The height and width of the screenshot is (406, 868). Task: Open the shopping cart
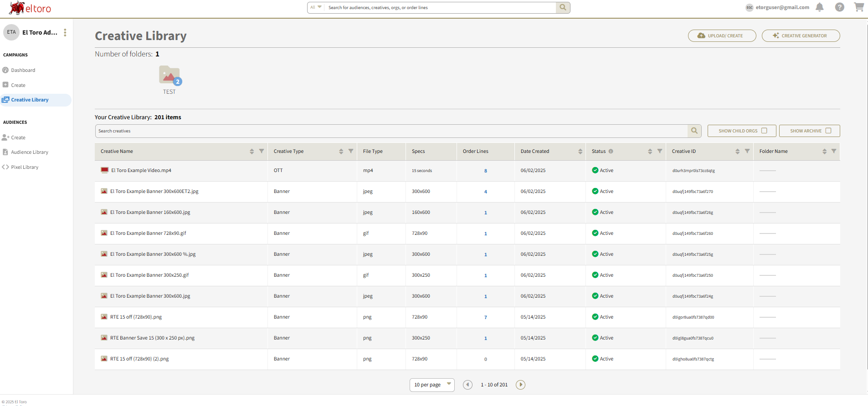859,7
